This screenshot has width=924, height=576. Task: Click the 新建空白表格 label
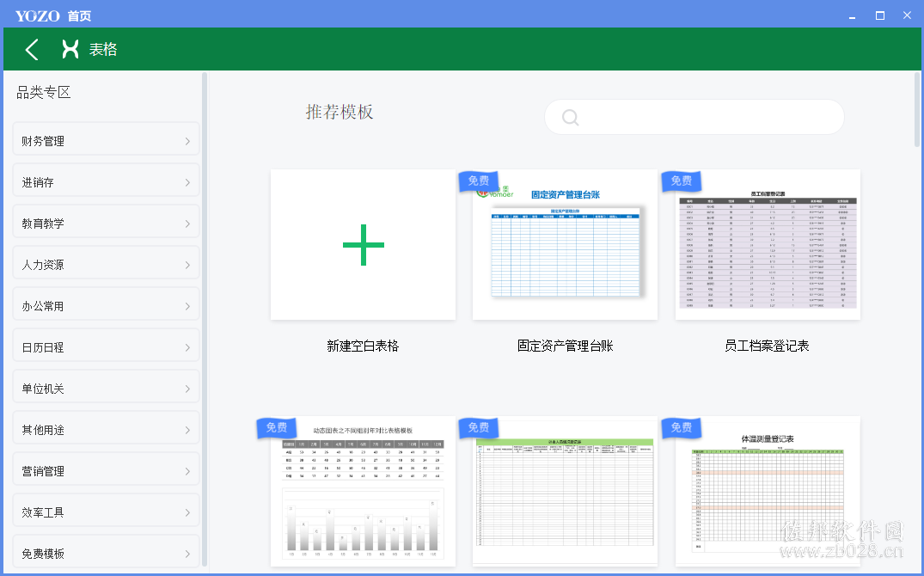click(363, 346)
